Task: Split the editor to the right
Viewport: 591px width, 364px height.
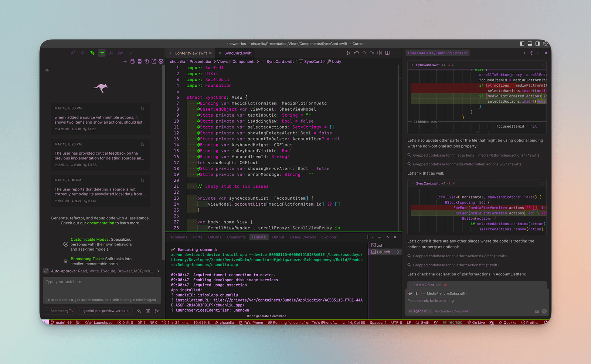Action: (387, 53)
